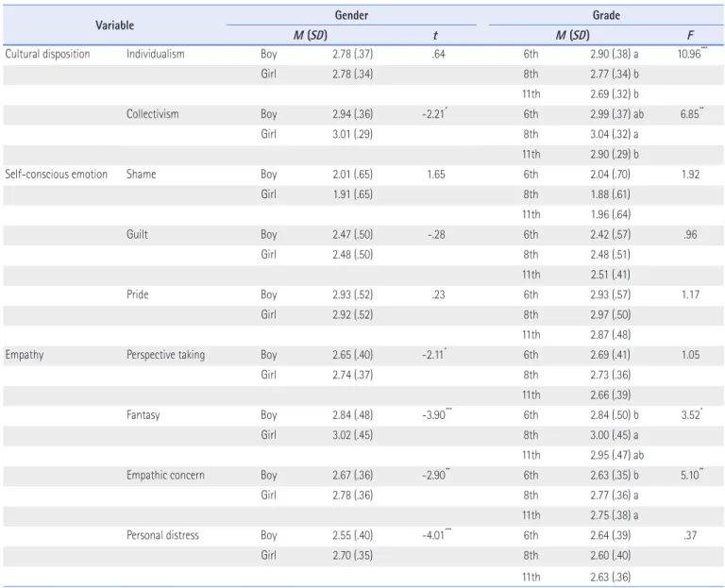Click the .37 F value
725x588 pixels.
tap(690, 535)
